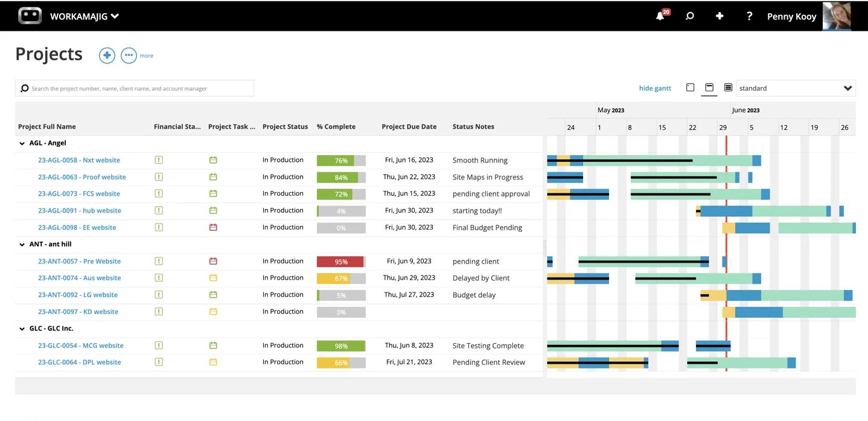Switch to the first layout view icon
The height and width of the screenshot is (421, 868).
691,88
